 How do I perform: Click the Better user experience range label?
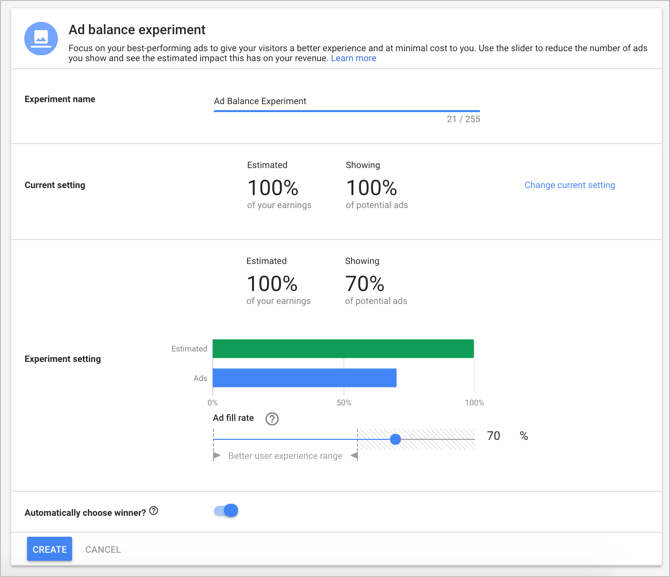tap(285, 456)
